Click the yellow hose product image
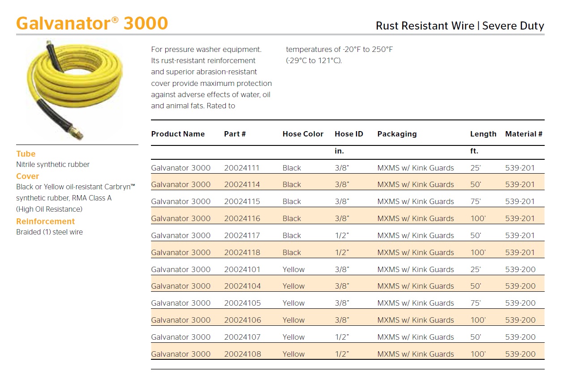 point(75,89)
